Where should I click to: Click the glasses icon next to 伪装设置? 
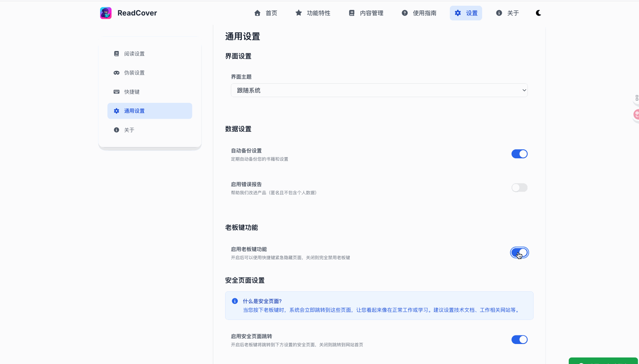coord(116,72)
